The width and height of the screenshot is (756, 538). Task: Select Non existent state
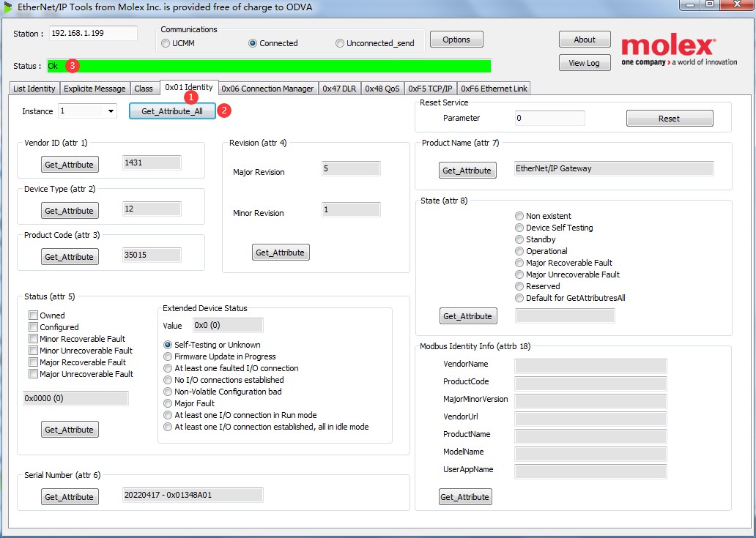click(519, 216)
